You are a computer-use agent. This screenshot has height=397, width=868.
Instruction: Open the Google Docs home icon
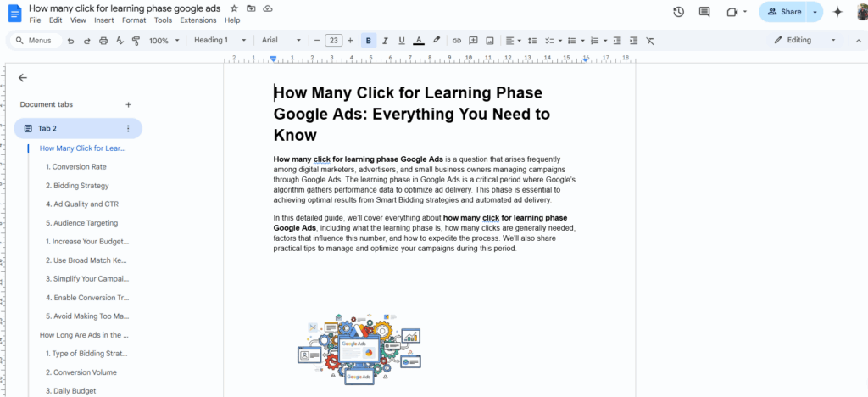(14, 14)
